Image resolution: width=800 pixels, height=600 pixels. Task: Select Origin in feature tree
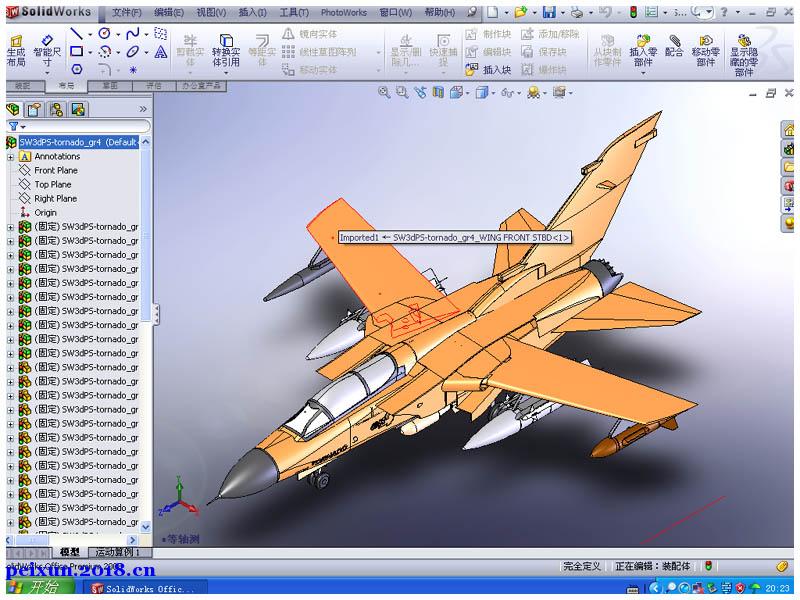click(x=45, y=213)
